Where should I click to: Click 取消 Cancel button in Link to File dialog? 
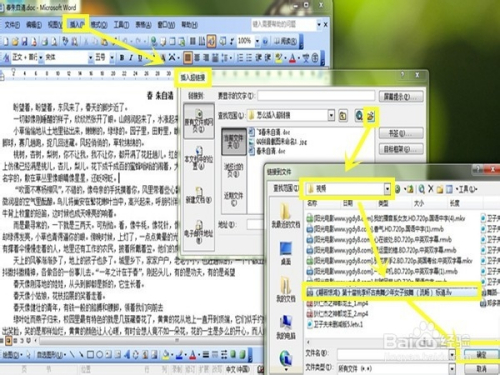point(481,369)
